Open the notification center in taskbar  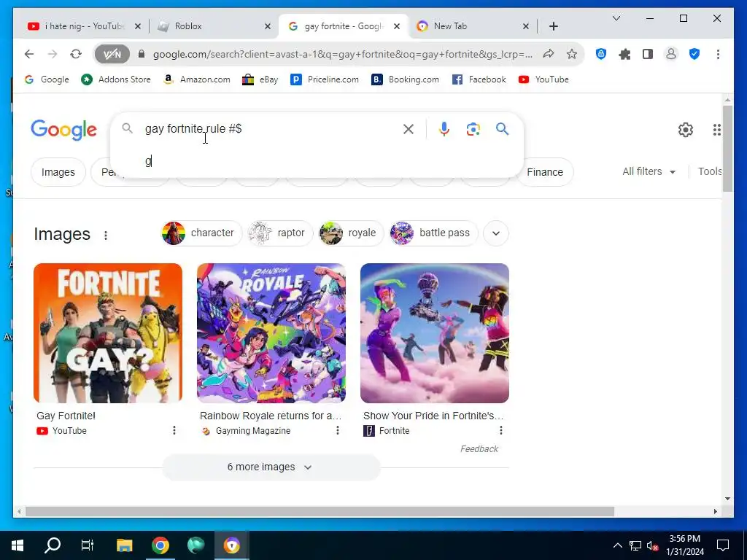[x=723, y=545]
